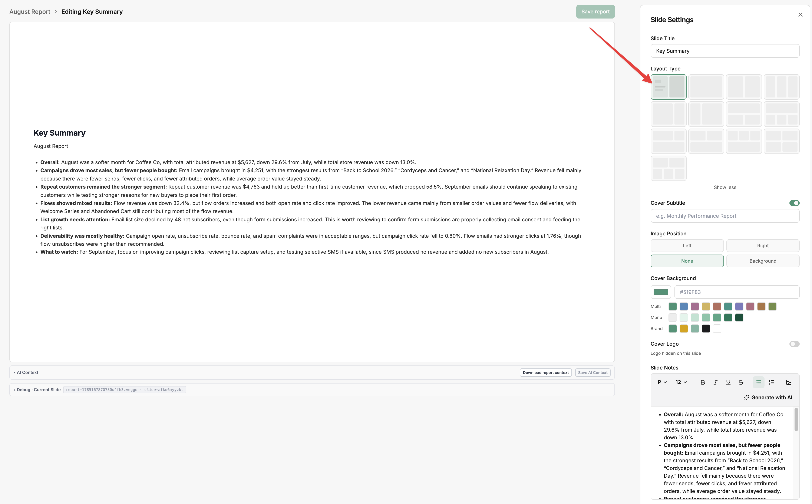Close the Slide Settings panel
The height and width of the screenshot is (504, 812).
pyautogui.click(x=800, y=15)
